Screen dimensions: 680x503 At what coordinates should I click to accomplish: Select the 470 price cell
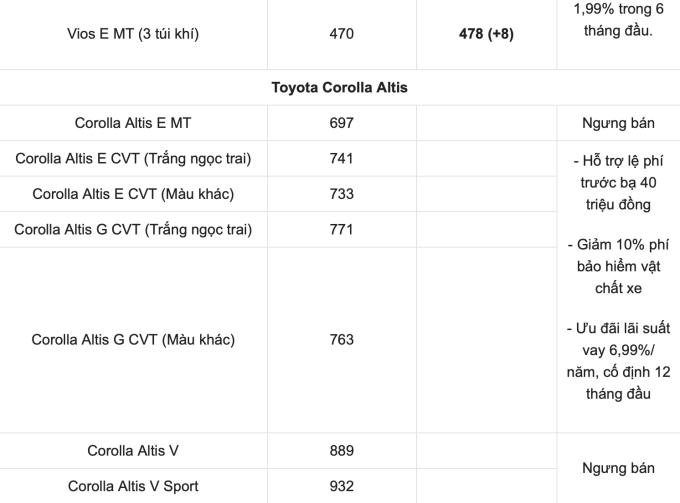pyautogui.click(x=341, y=34)
